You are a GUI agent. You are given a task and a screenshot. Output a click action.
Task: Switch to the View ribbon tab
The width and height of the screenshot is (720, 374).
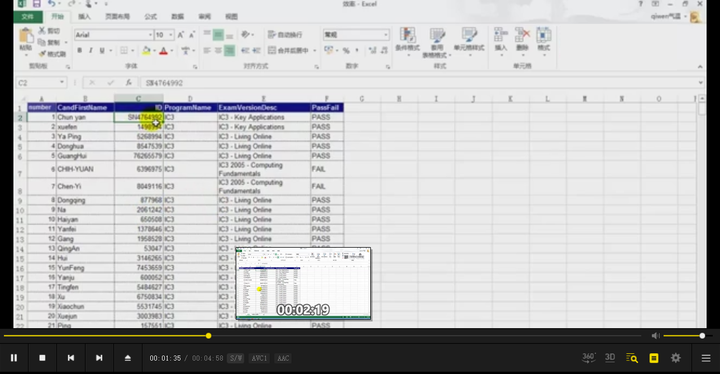231,17
